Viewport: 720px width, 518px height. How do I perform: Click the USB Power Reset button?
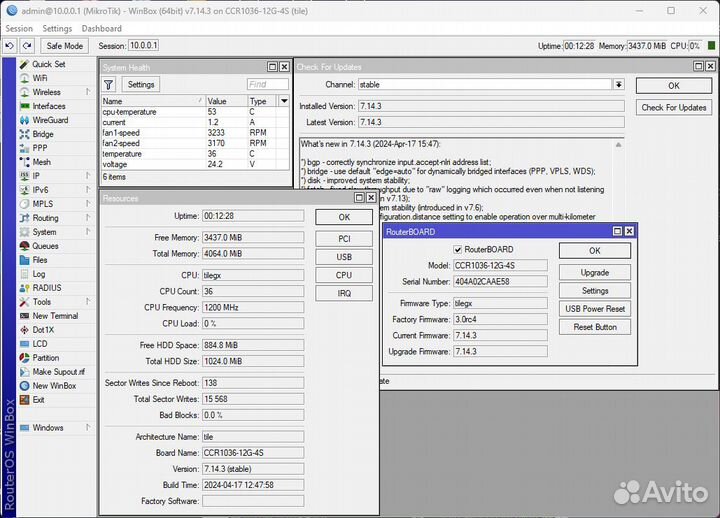click(595, 309)
